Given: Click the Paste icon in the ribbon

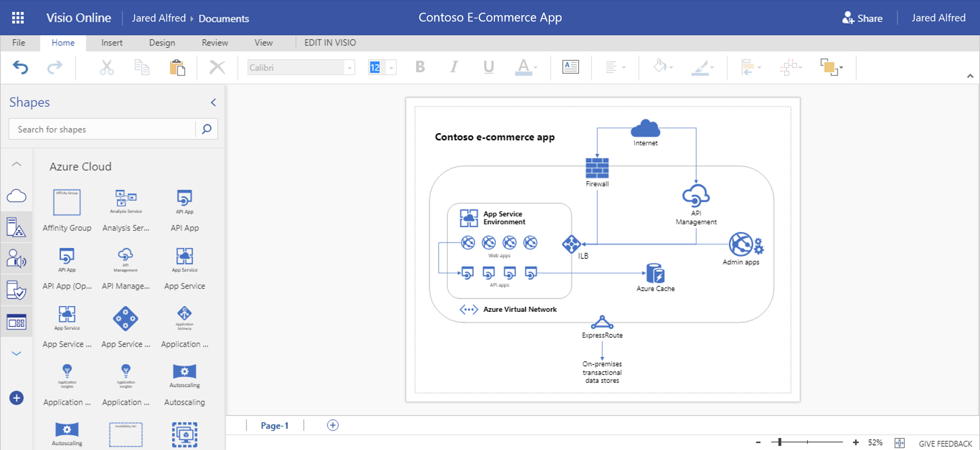Looking at the screenshot, I should tap(178, 67).
